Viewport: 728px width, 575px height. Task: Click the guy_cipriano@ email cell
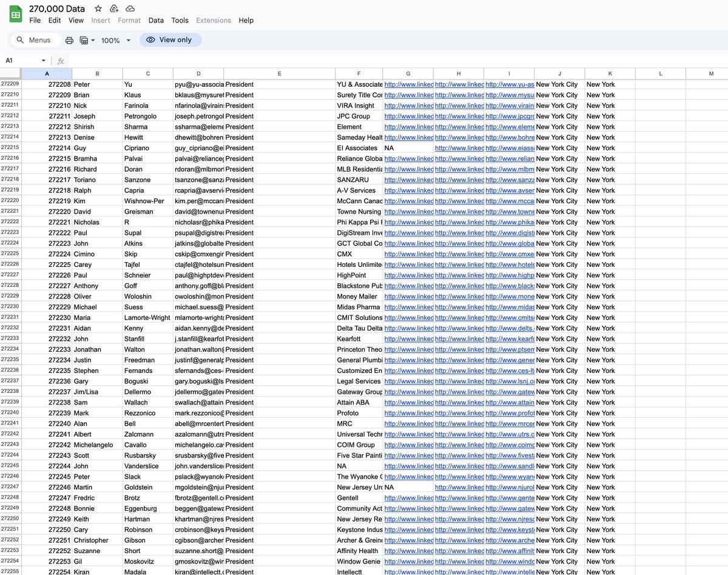198,148
